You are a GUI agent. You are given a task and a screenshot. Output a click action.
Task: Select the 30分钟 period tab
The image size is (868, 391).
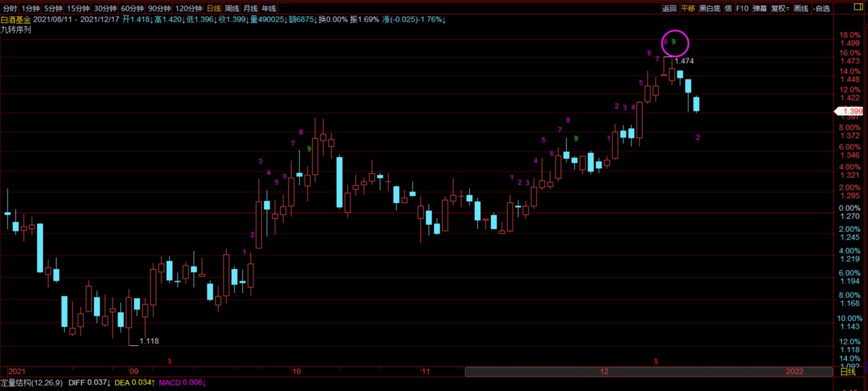point(105,9)
